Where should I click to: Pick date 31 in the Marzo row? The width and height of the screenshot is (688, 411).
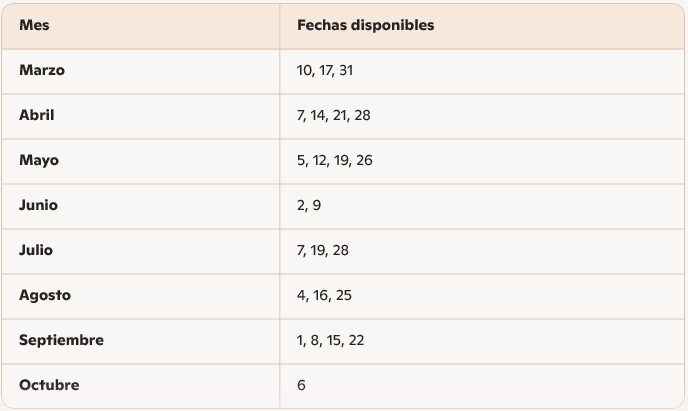pyautogui.click(x=346, y=70)
